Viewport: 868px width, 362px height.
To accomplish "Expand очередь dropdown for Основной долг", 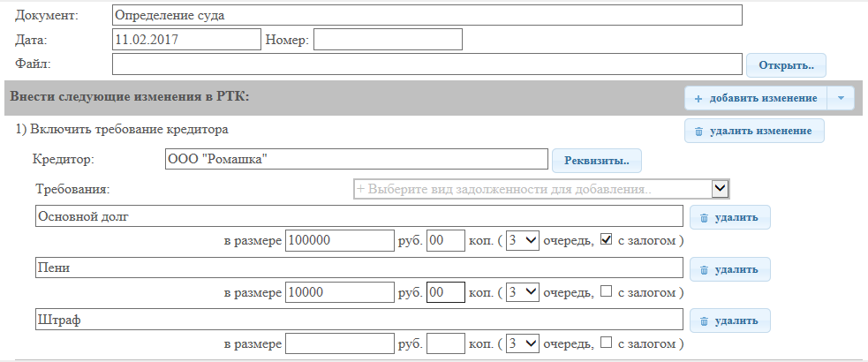I will (522, 240).
